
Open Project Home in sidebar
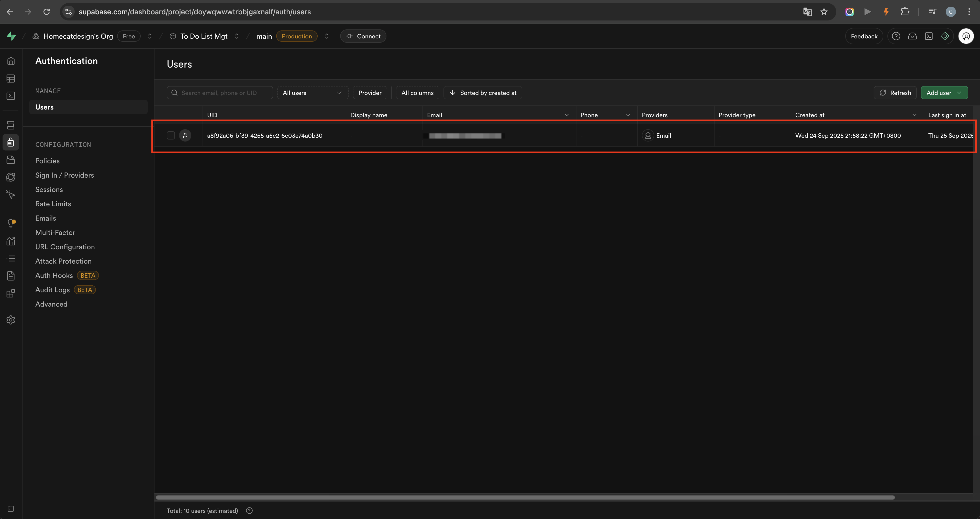point(11,61)
